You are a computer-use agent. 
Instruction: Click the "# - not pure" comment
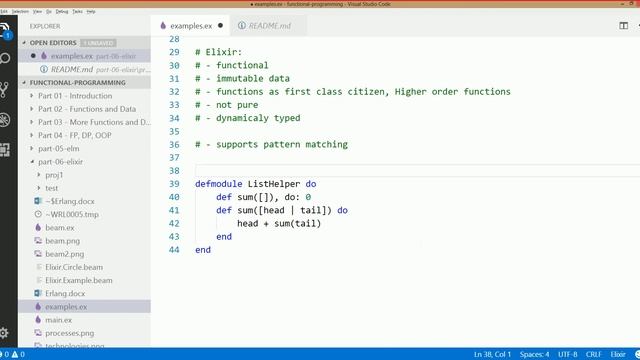pyautogui.click(x=227, y=105)
